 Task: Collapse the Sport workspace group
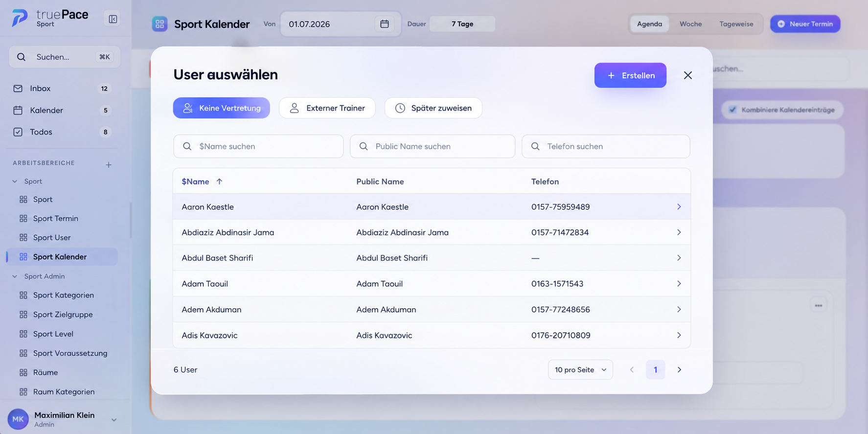15,182
